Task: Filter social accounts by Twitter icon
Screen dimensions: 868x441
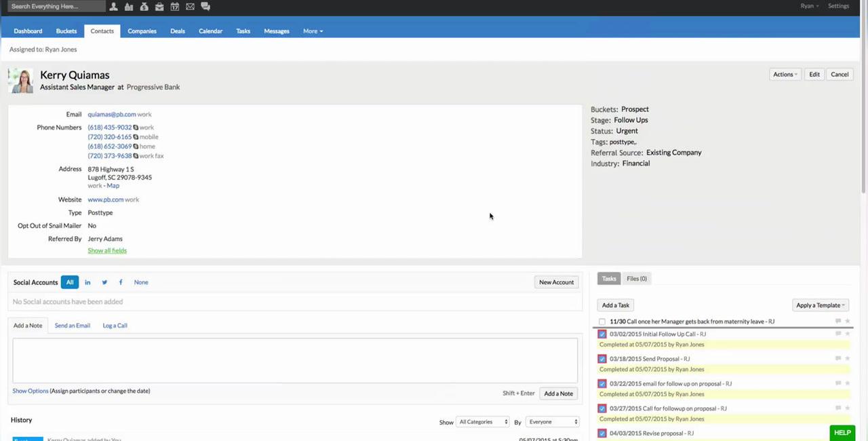Action: click(104, 282)
